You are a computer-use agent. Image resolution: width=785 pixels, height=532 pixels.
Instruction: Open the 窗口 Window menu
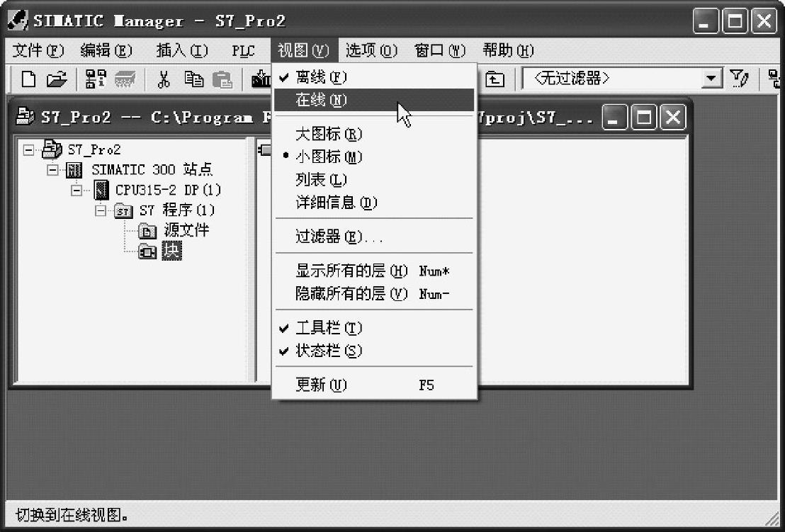coord(440,50)
